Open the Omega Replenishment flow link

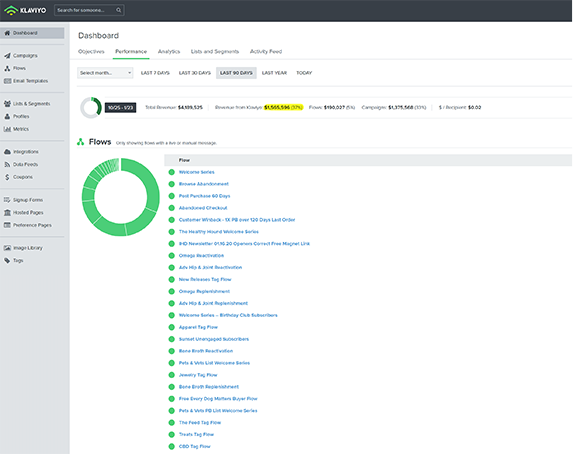204,291
